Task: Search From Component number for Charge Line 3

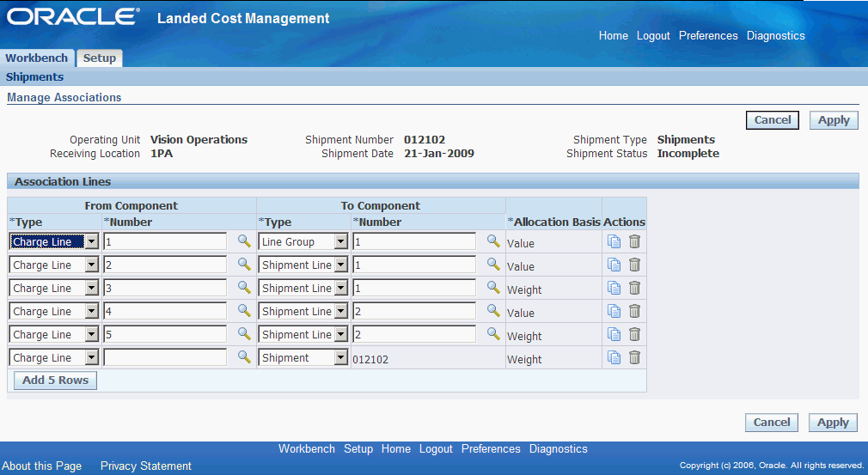Action: point(244,287)
